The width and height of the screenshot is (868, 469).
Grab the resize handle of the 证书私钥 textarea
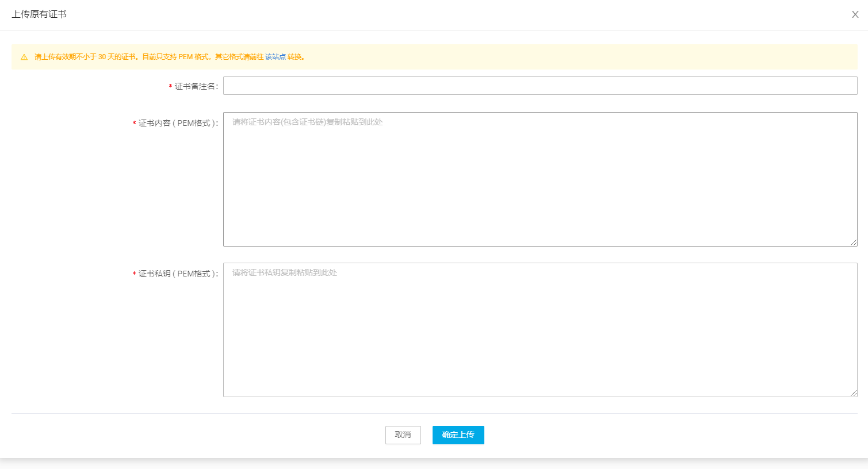tap(854, 393)
